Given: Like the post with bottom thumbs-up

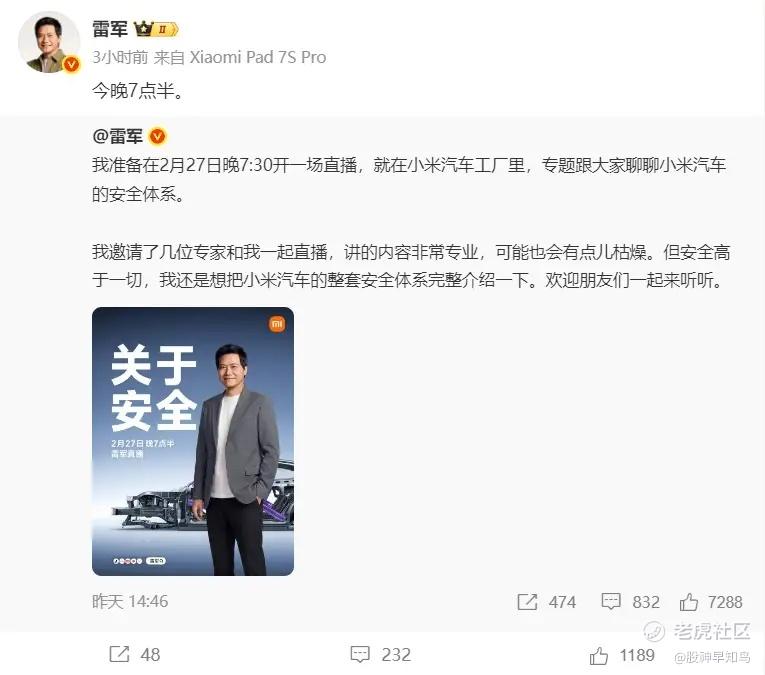Looking at the screenshot, I should pos(599,655).
